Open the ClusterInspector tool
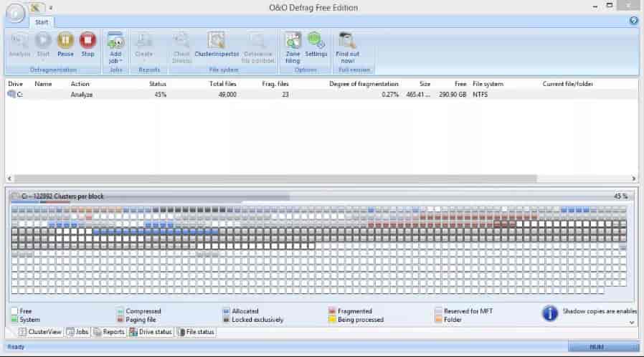The image size is (644, 357). click(x=217, y=44)
